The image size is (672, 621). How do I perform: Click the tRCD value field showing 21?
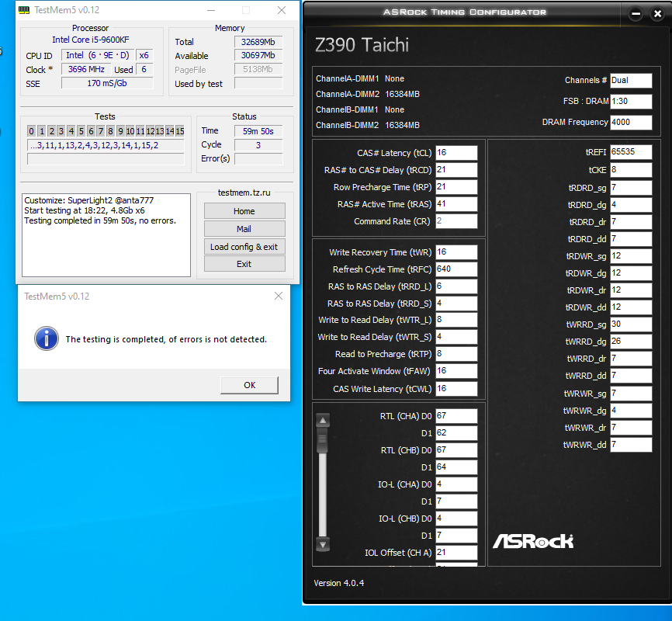456,170
